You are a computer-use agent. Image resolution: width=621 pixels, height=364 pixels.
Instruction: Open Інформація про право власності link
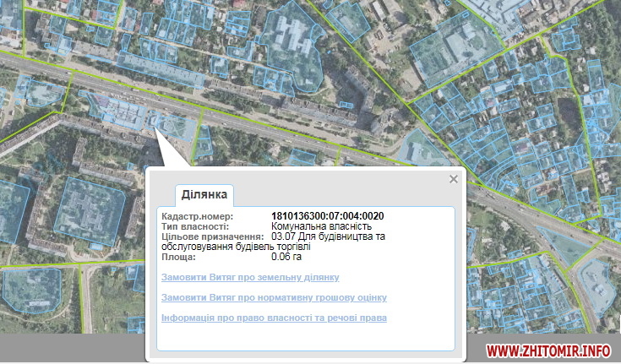274,318
